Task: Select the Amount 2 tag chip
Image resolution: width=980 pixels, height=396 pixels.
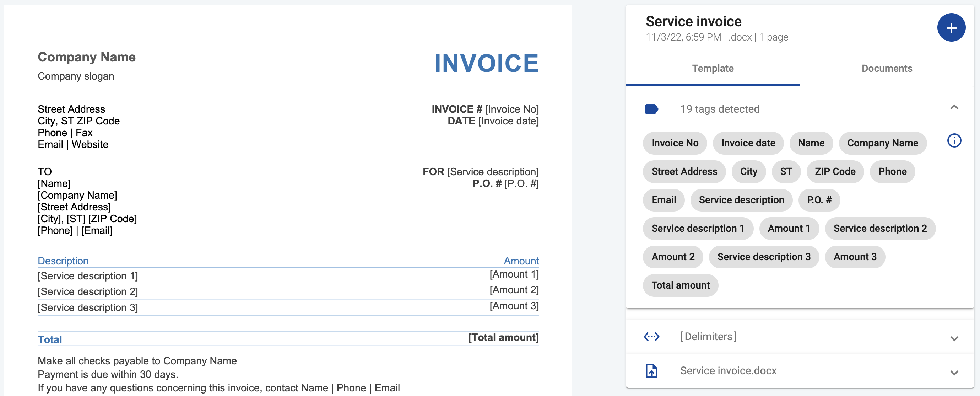Action: (x=673, y=257)
